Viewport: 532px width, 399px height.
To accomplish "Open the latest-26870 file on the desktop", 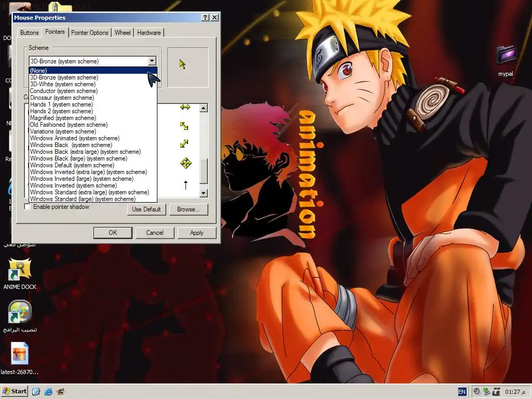I will coord(19,353).
